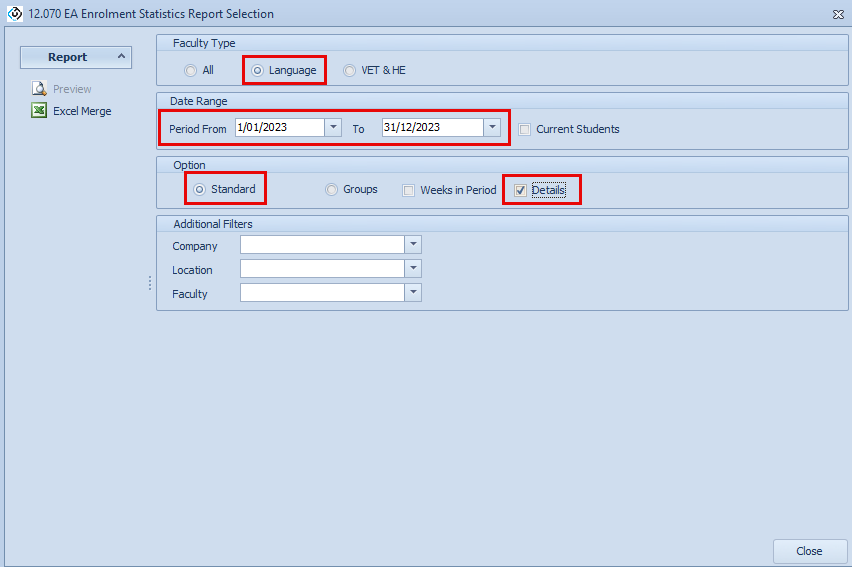
Task: Tick the Weeks in Period checkbox
Action: (409, 190)
